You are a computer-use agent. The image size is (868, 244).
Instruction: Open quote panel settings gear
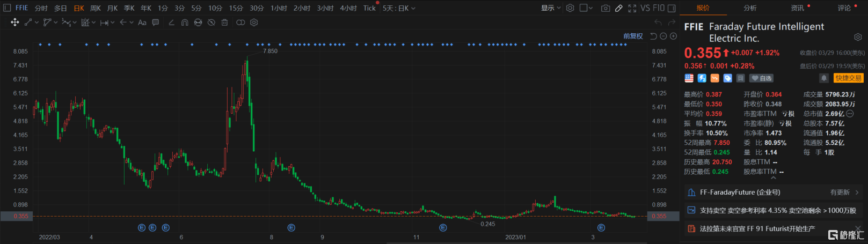(858, 37)
